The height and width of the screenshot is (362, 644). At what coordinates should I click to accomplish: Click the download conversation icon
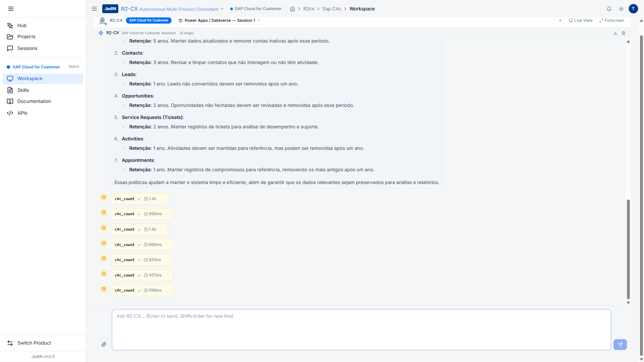[x=615, y=33]
